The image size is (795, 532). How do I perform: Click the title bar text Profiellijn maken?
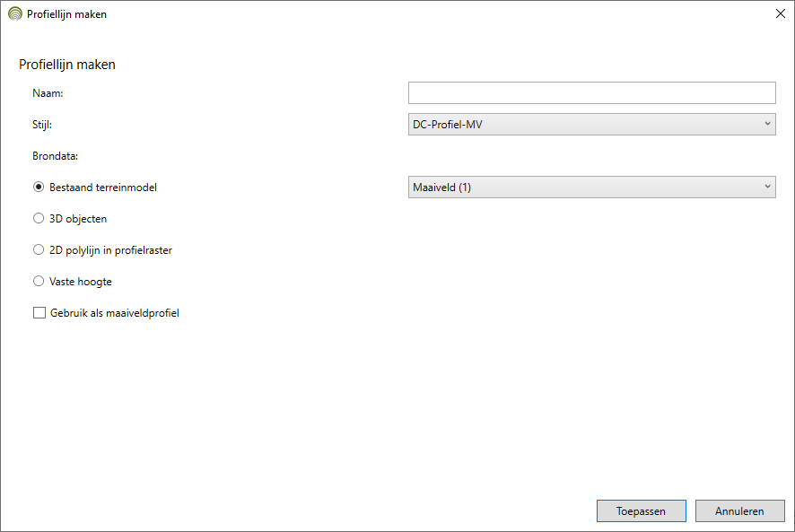point(67,14)
